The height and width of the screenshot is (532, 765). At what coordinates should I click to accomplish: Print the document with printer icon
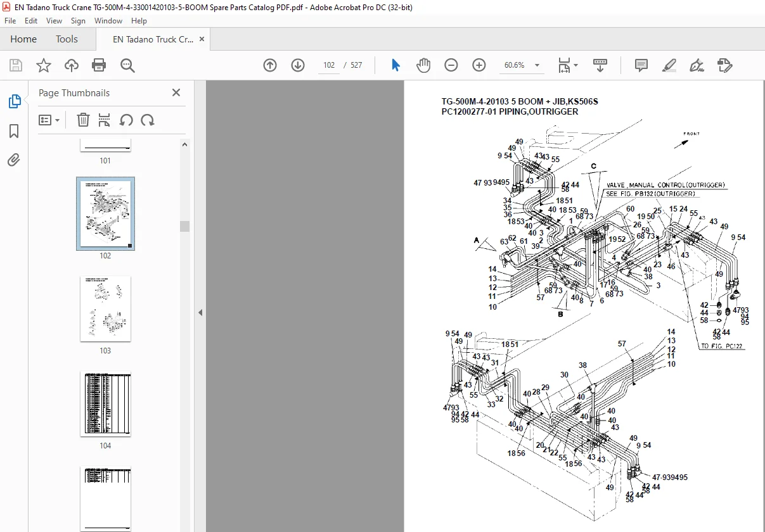pyautogui.click(x=99, y=65)
